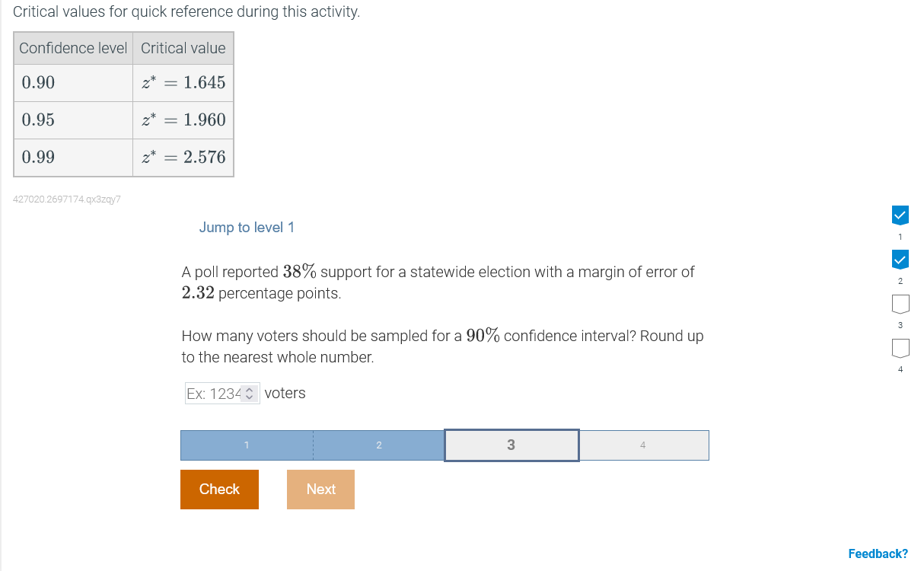Screen dimensions: 924x571
Task: Click the z* = 1.645 table cell
Action: click(x=183, y=82)
